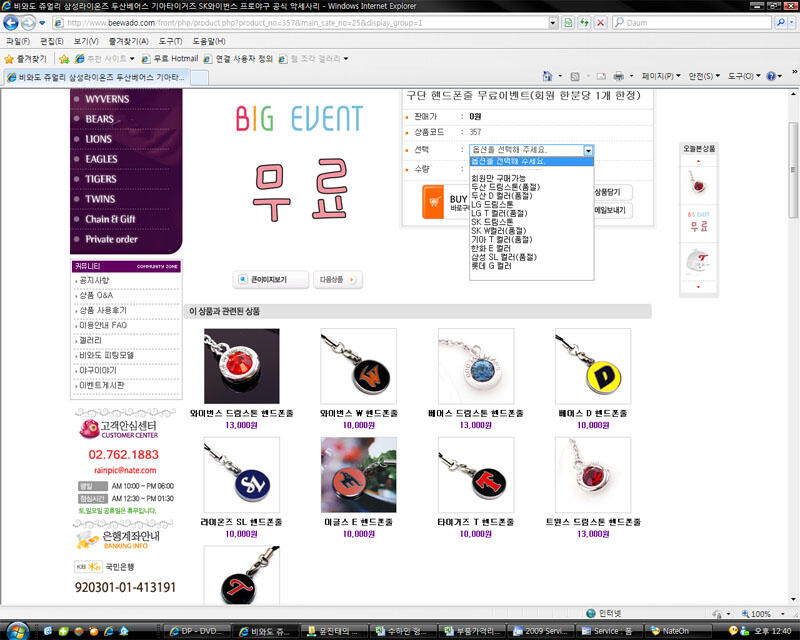Viewport: 800px width, 640px height.
Task: Expand the 안전(S) command bar dropdown
Action: (704, 76)
